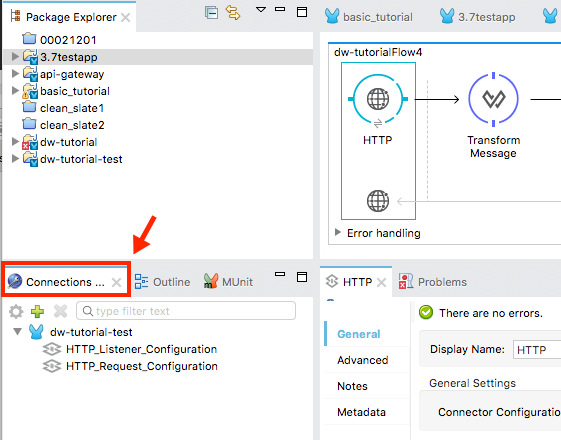
Task: Click the Collapse All icon in Package Explorer
Action: pos(211,13)
